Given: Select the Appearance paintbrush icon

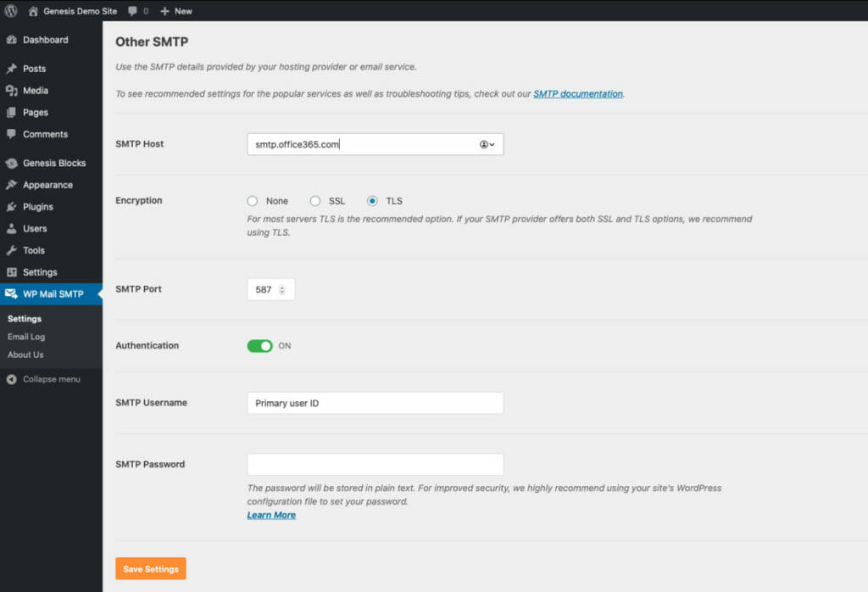Looking at the screenshot, I should pyautogui.click(x=12, y=184).
